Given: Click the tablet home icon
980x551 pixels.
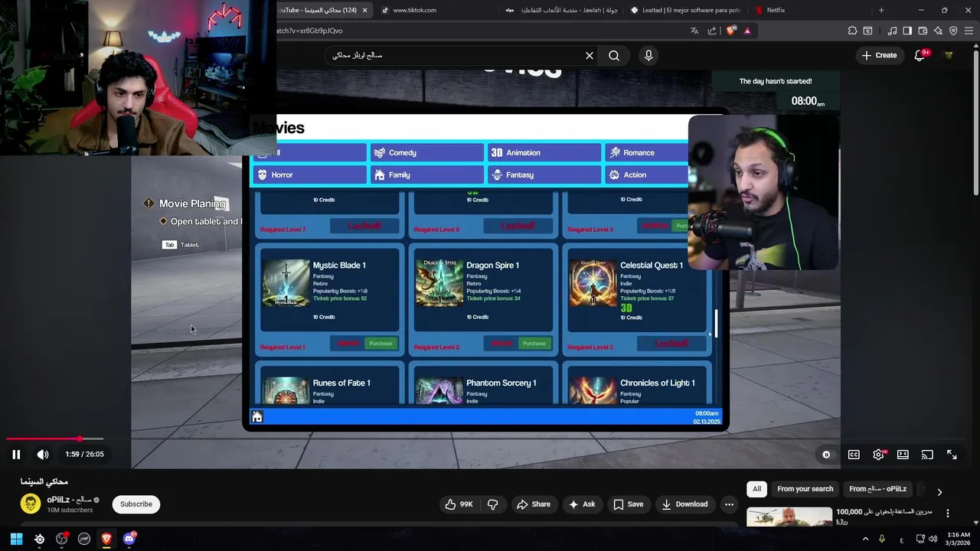Looking at the screenshot, I should coord(257,417).
